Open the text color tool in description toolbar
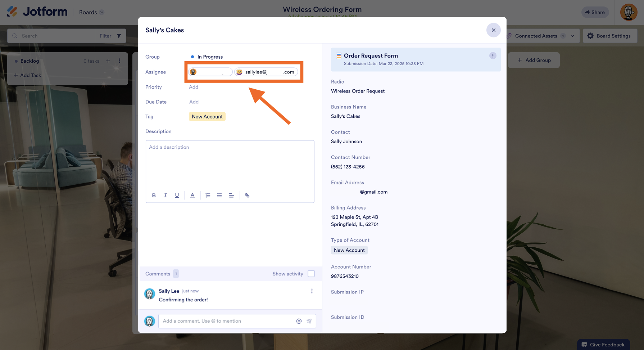The width and height of the screenshot is (644, 350). tap(192, 196)
